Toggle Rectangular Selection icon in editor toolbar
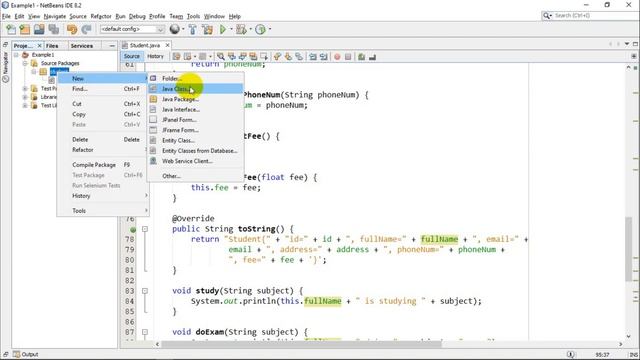The width and height of the screenshot is (640, 360). pyautogui.click(x=264, y=57)
